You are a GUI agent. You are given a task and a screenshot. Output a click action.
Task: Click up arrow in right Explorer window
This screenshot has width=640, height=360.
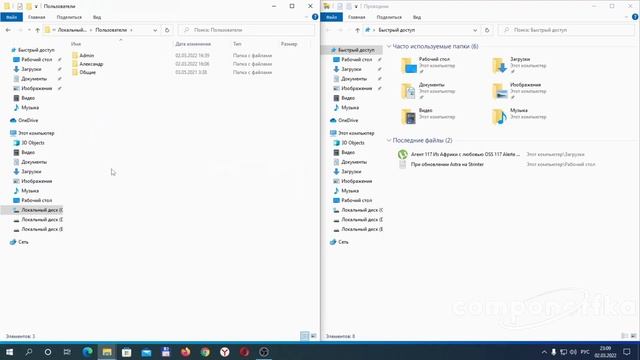[x=358, y=30]
